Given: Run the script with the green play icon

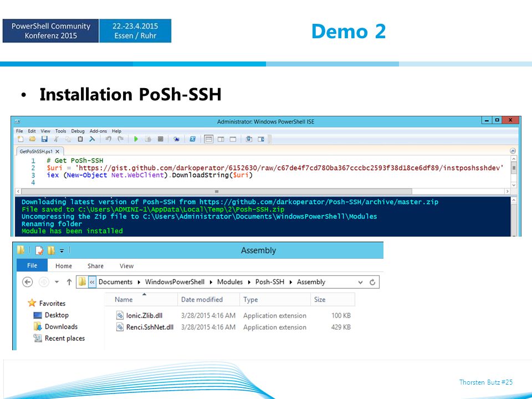Looking at the screenshot, I should pyautogui.click(x=136, y=139).
